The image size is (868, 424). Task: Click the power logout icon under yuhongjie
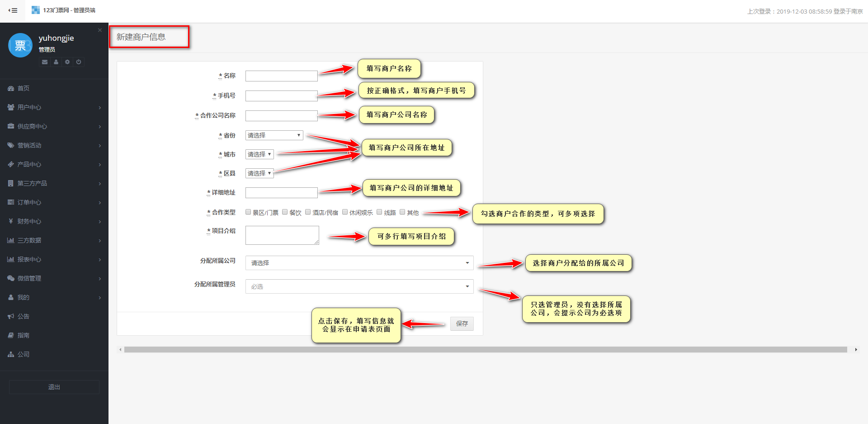click(x=79, y=62)
